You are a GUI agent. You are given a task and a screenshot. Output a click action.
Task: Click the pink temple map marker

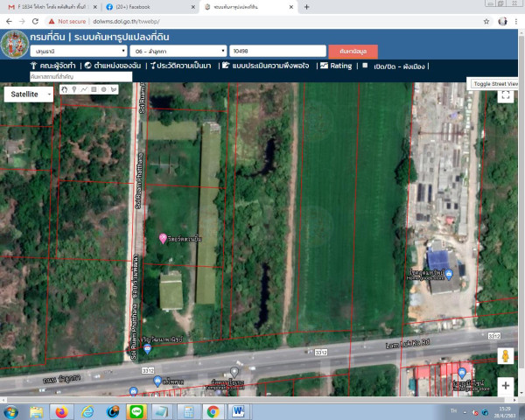pyautogui.click(x=162, y=239)
